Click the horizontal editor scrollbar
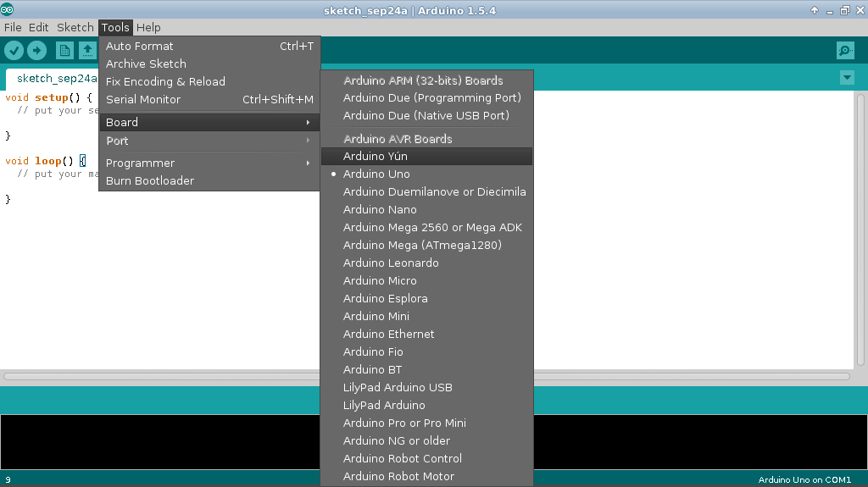 426,376
